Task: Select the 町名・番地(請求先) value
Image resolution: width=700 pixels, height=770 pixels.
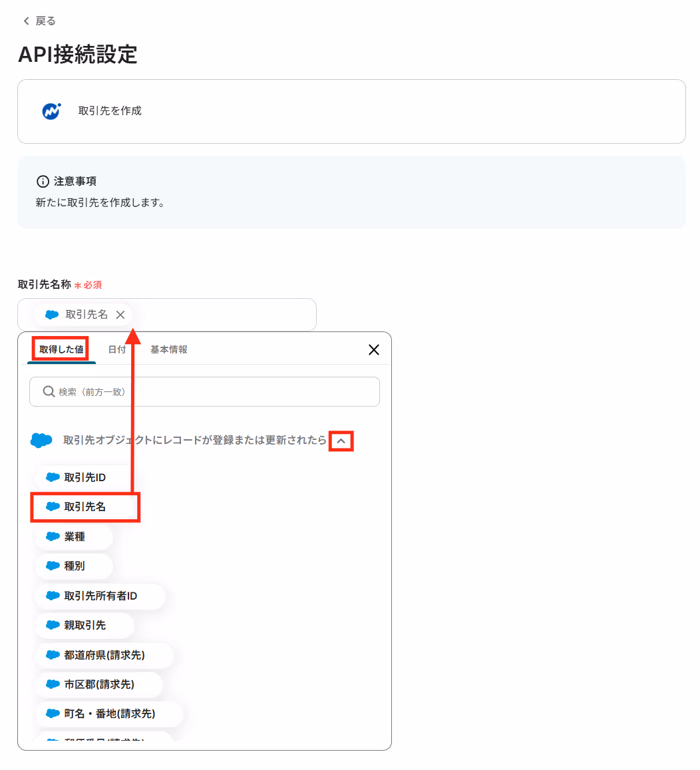Action: 109,714
